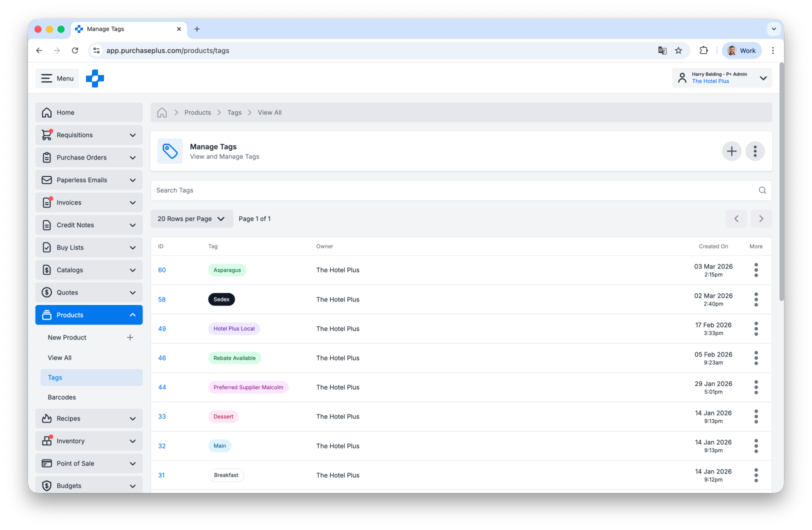Open tag ID 58

162,299
